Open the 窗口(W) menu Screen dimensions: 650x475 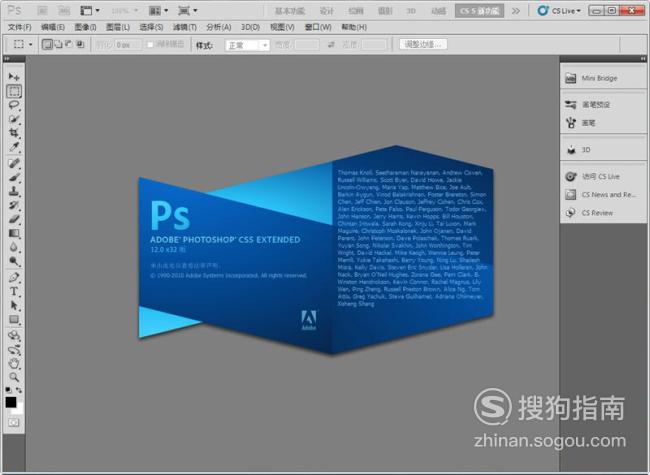point(318,27)
